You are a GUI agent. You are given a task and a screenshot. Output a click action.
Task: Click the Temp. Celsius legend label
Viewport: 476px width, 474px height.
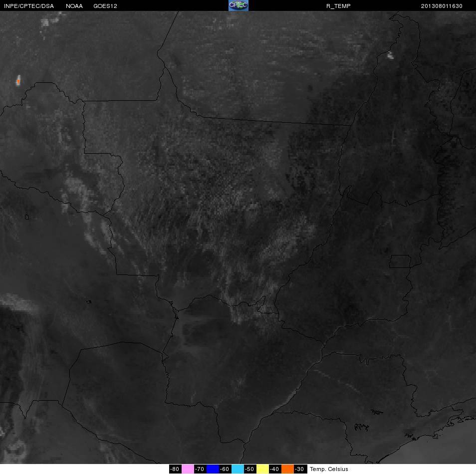click(329, 469)
